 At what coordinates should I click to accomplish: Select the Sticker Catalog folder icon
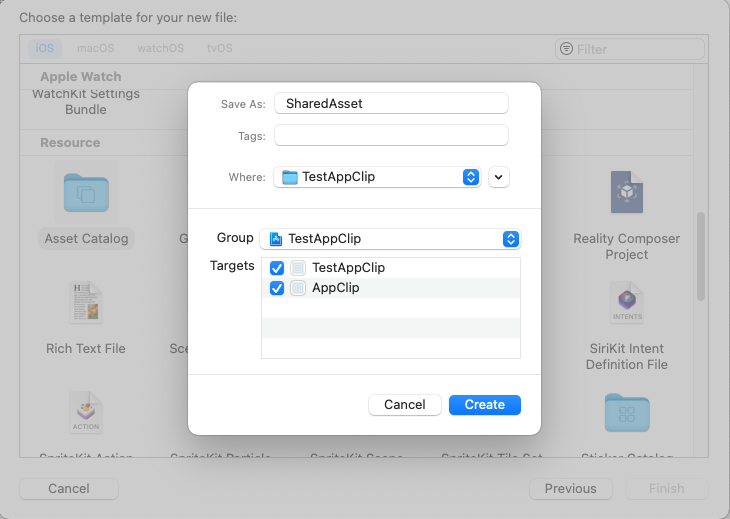[627, 413]
